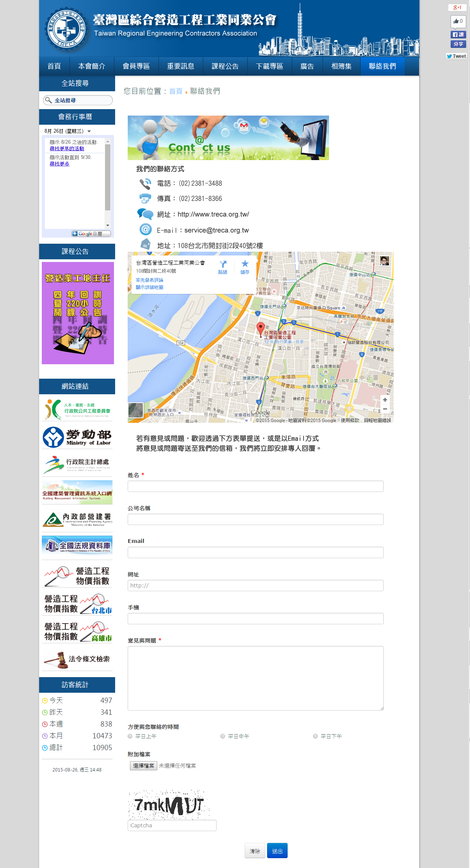Viewport: 470px width, 868px height.
Task: Select the 平日下午 contact time option
Action: point(315,736)
